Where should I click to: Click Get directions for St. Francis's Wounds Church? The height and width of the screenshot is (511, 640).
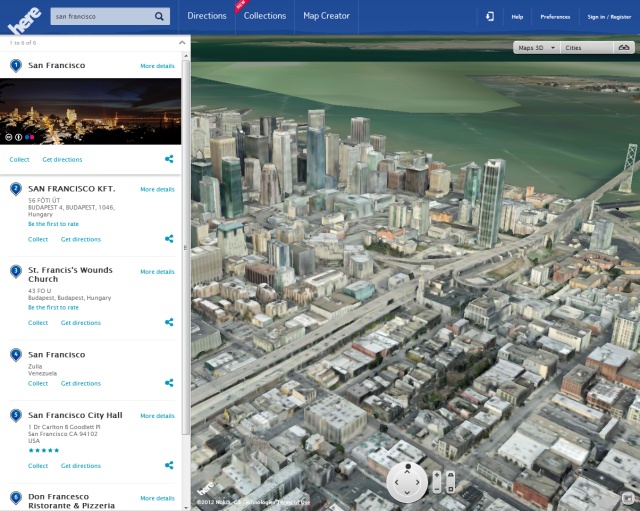click(80, 323)
